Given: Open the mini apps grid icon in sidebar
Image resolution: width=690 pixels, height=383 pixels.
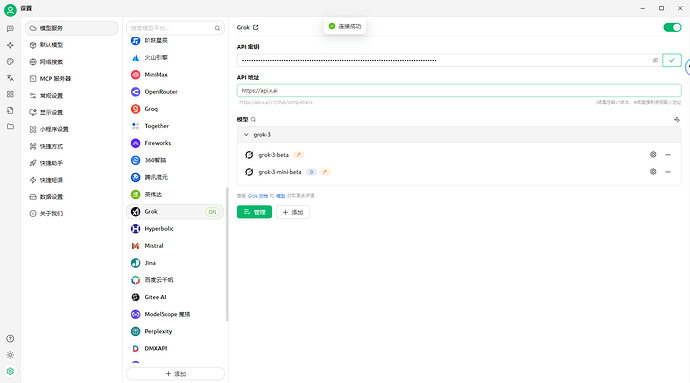Looking at the screenshot, I should tap(10, 94).
